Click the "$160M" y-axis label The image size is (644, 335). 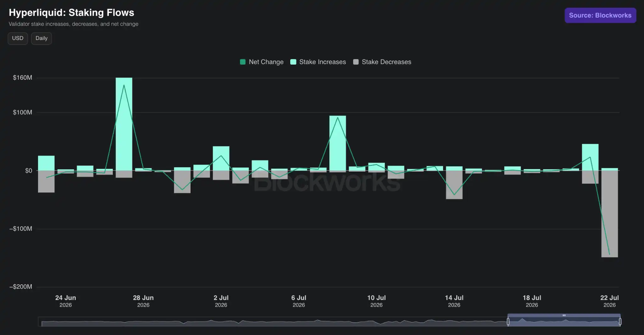22,78
